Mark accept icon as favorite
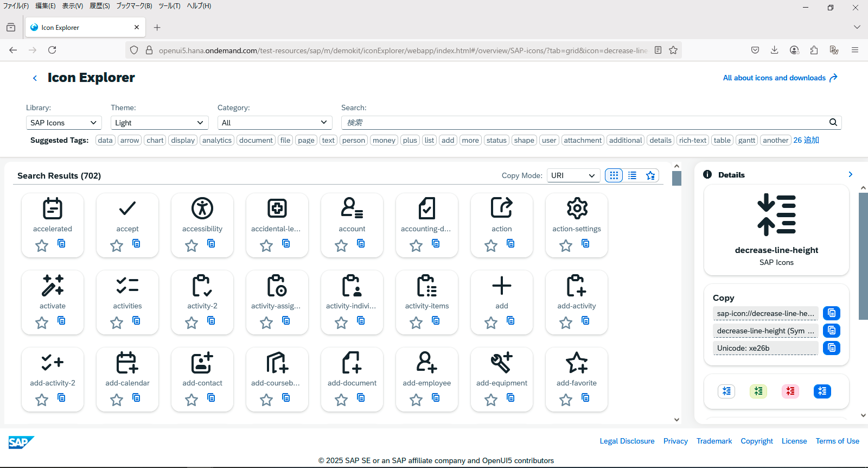Screen dimensions: 868x468 tap(117, 246)
